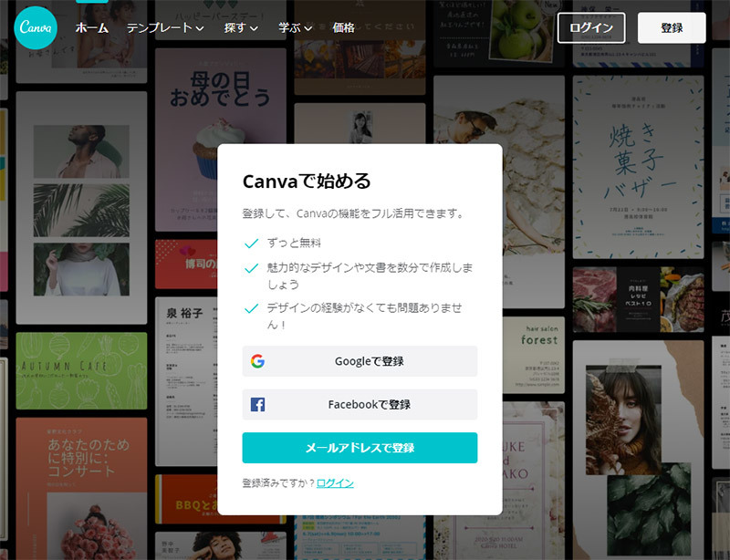The image size is (730, 560).
Task: Open the ホーム menu item
Action: click(92, 28)
